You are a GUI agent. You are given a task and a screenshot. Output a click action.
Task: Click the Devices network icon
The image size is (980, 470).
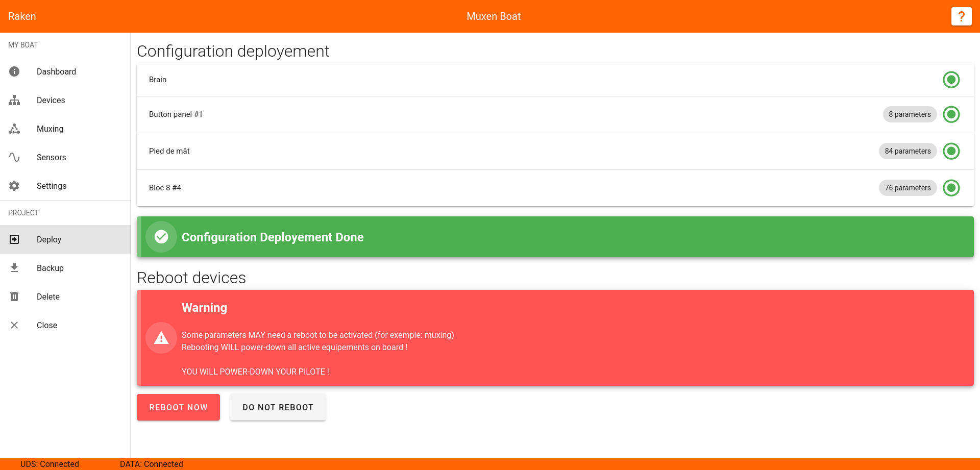pyautogui.click(x=14, y=100)
